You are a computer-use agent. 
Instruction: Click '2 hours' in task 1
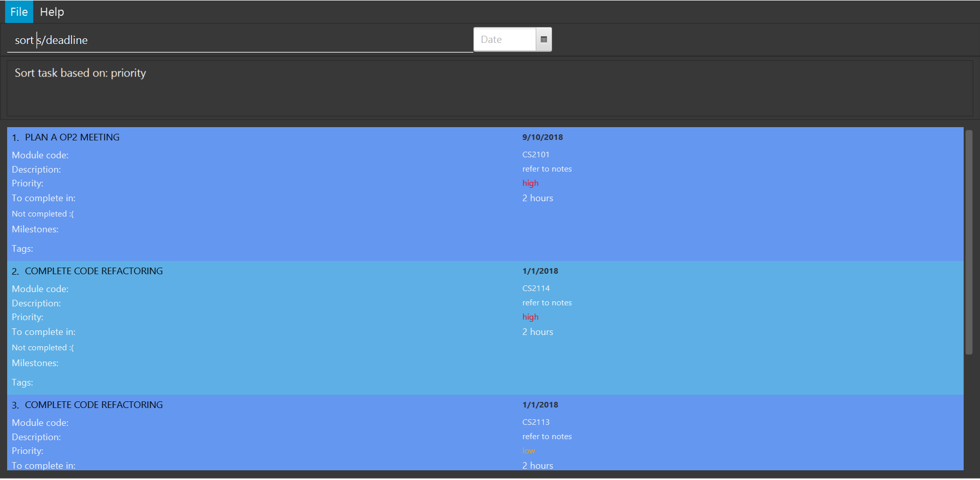[538, 198]
